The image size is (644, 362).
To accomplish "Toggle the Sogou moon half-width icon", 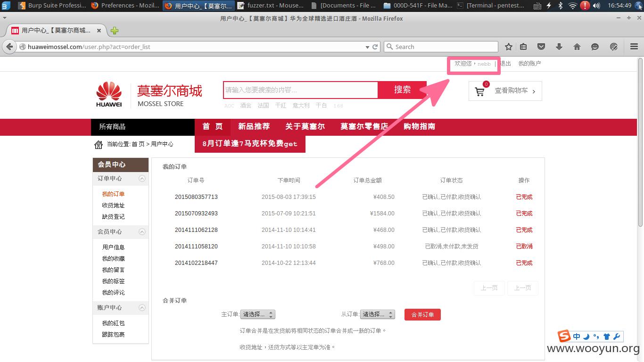I will coord(586,337).
